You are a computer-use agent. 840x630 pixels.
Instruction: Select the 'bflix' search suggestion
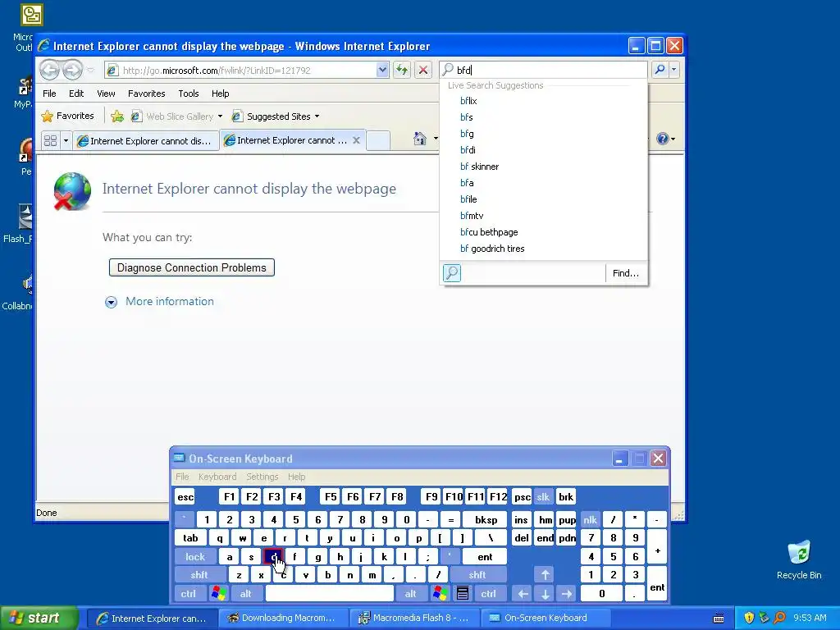click(544, 101)
